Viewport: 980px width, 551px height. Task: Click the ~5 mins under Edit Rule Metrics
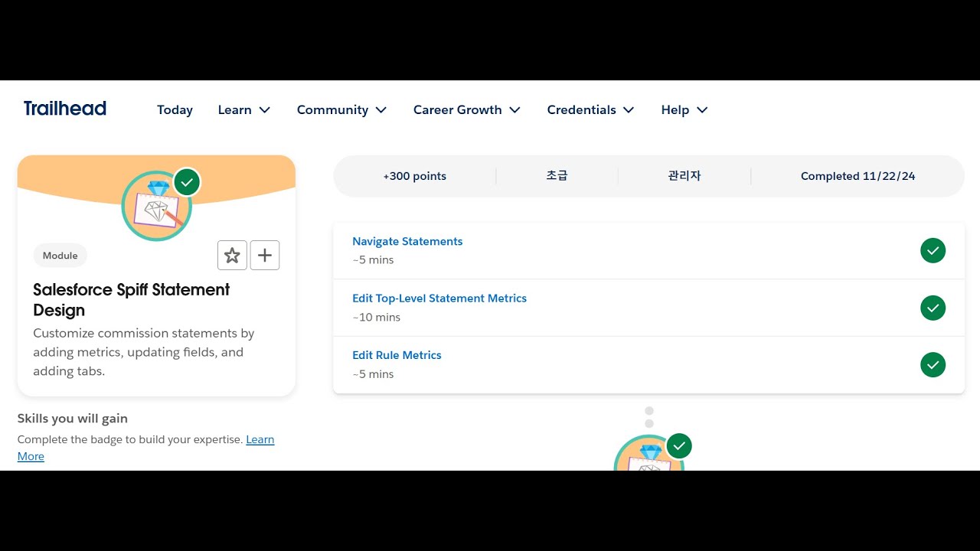pyautogui.click(x=373, y=374)
